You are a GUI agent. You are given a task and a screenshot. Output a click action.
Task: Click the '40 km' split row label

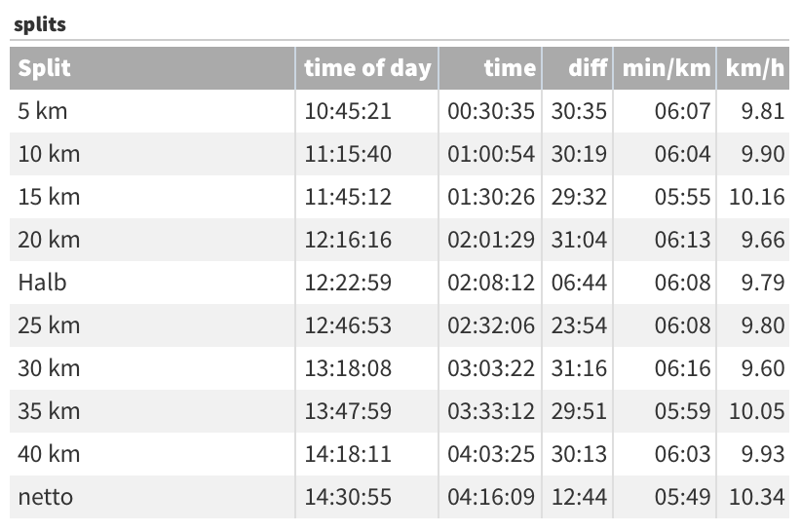(x=49, y=454)
